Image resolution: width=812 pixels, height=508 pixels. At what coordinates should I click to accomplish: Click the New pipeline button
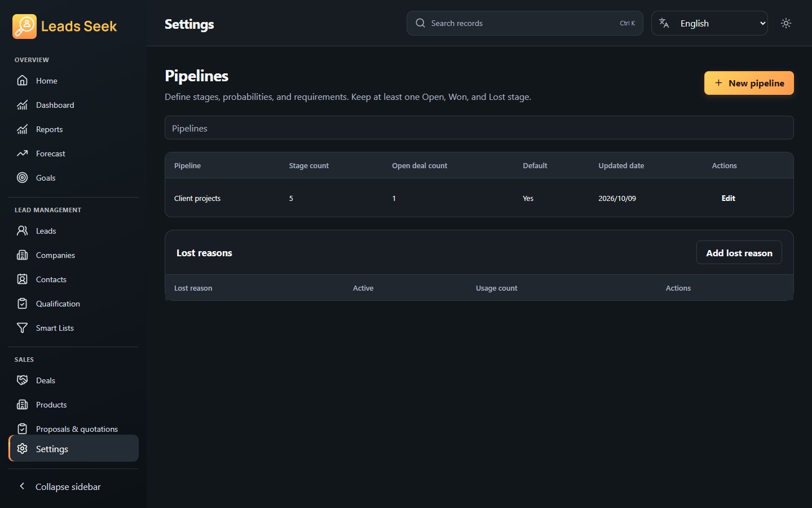pyautogui.click(x=749, y=83)
